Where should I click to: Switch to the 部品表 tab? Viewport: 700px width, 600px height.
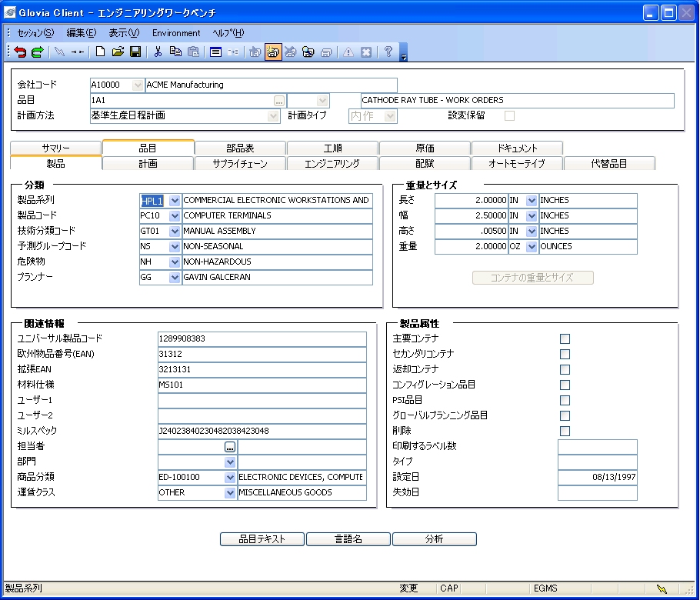point(240,148)
